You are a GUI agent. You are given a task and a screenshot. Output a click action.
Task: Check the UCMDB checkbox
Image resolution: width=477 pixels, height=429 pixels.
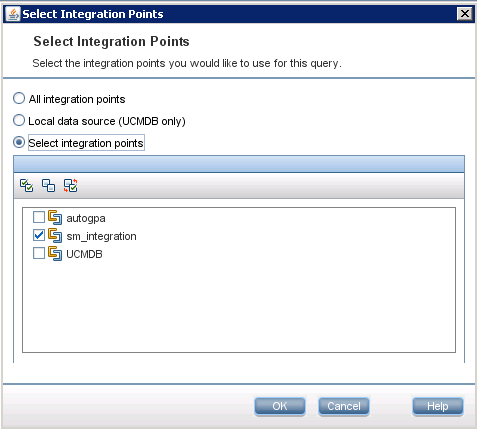(39, 253)
